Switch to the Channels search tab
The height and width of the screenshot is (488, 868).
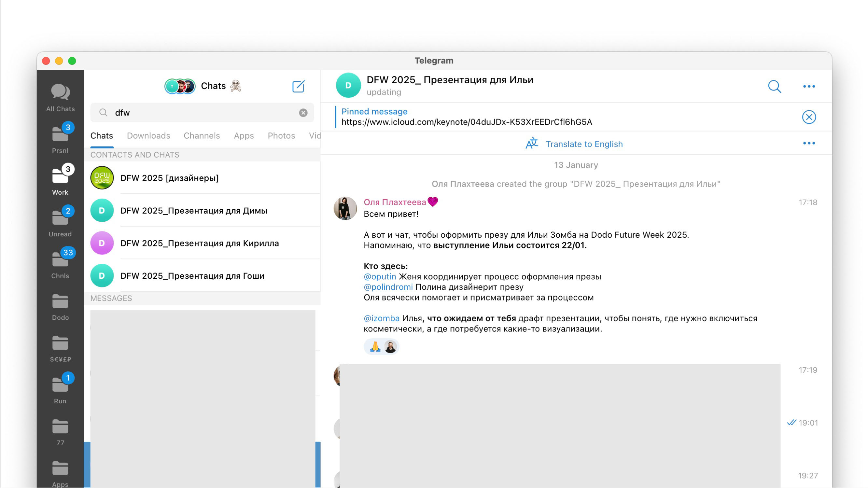click(x=202, y=135)
